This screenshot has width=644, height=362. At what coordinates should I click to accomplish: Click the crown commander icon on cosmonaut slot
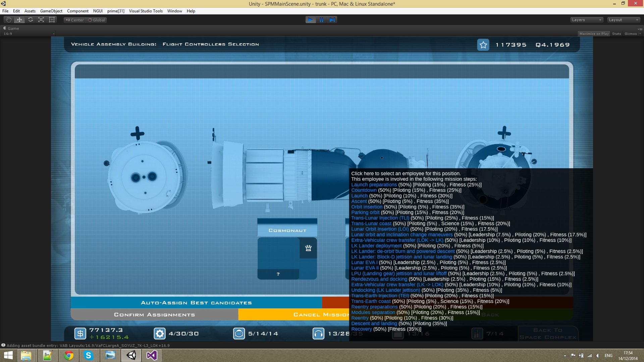[308, 248]
